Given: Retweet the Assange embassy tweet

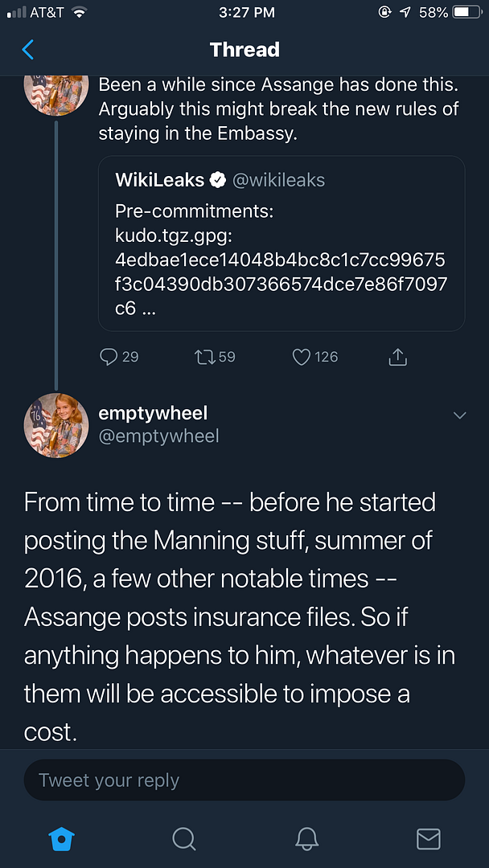Looking at the screenshot, I should 204,357.
